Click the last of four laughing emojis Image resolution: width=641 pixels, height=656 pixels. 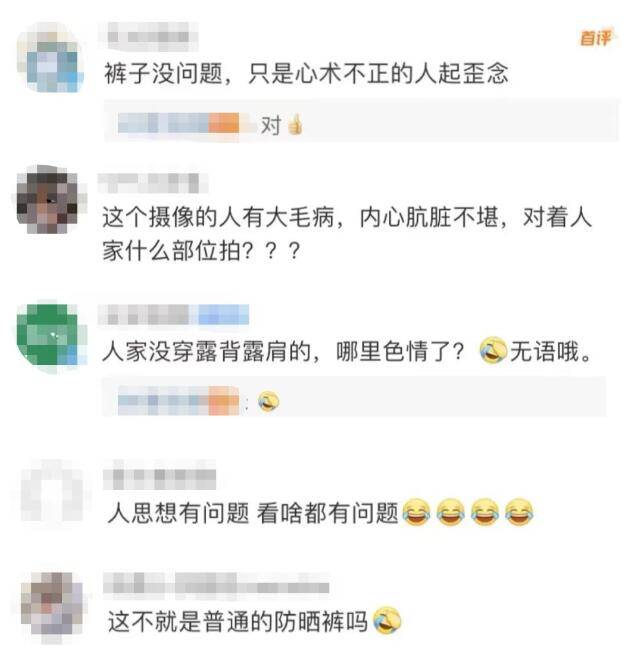click(x=519, y=511)
